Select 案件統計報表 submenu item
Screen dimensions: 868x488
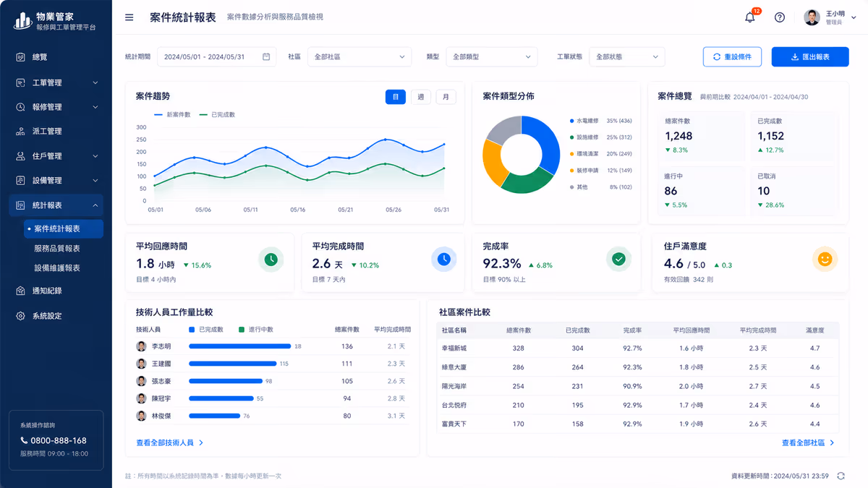click(64, 228)
